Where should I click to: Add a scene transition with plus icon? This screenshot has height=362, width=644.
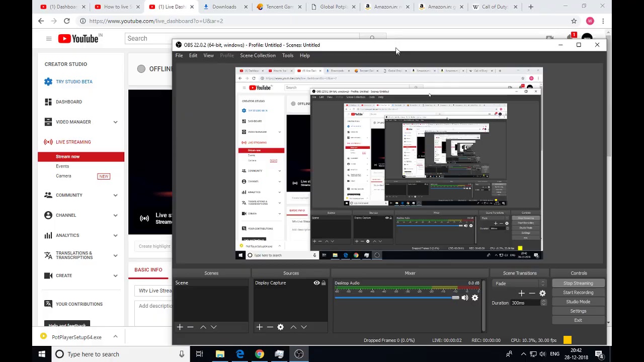(x=521, y=293)
